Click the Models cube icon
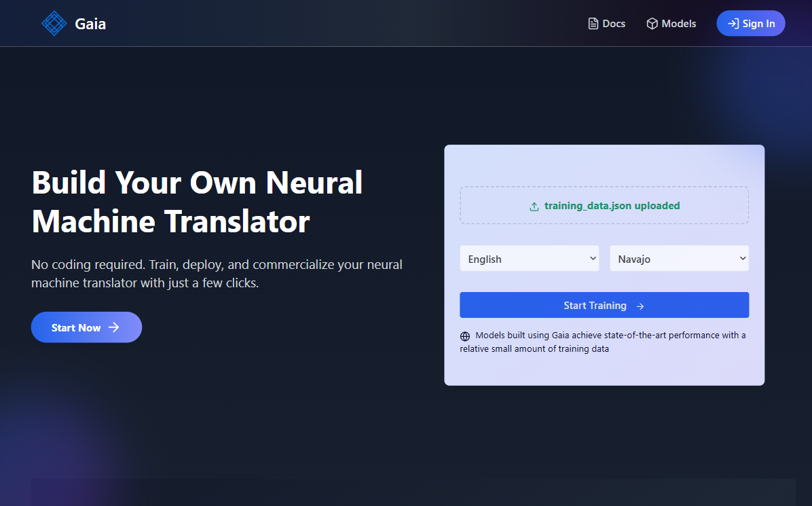This screenshot has width=812, height=506. tap(652, 24)
